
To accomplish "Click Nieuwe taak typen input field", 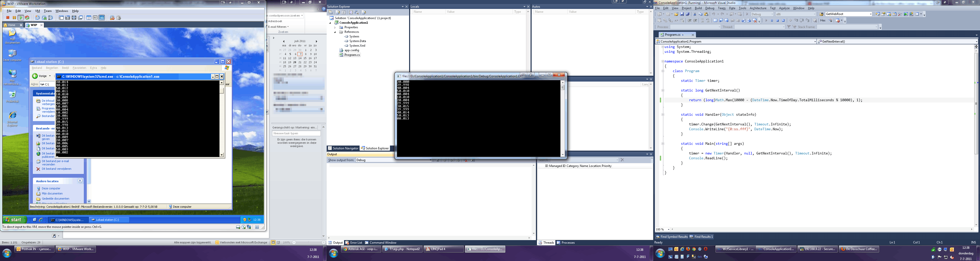I will click(296, 133).
